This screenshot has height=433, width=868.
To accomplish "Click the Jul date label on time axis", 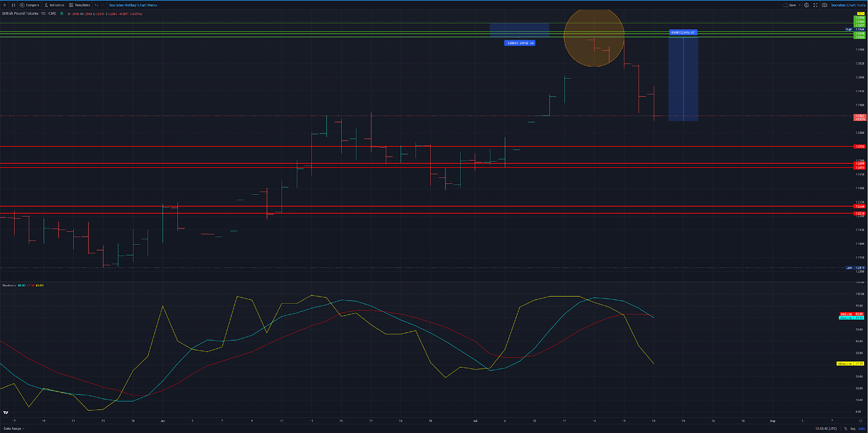I will coord(475,421).
